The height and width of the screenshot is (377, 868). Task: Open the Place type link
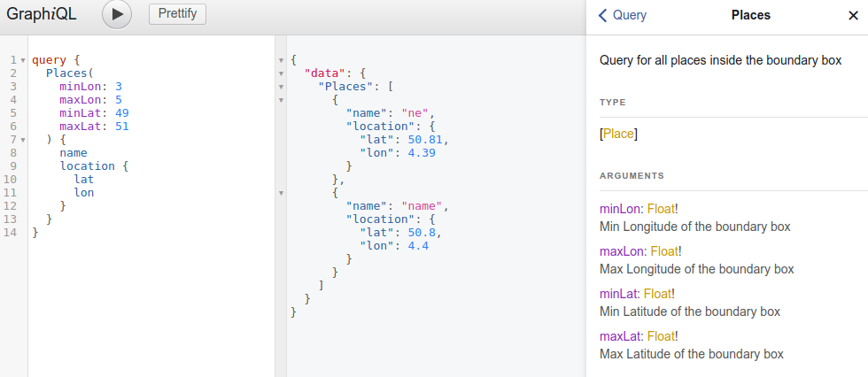pos(618,134)
